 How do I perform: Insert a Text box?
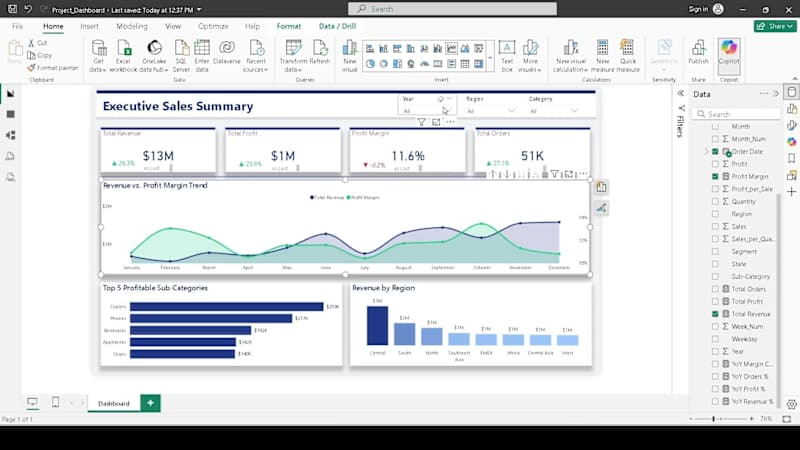(x=507, y=48)
